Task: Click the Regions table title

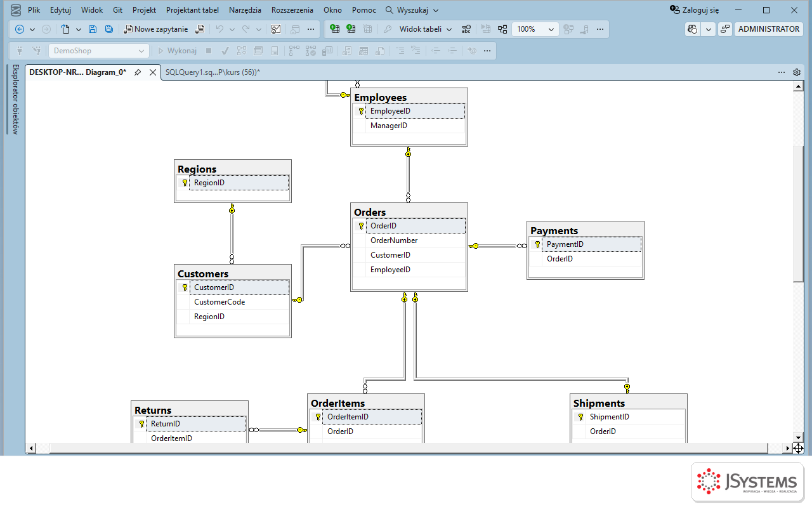Action: coord(197,169)
